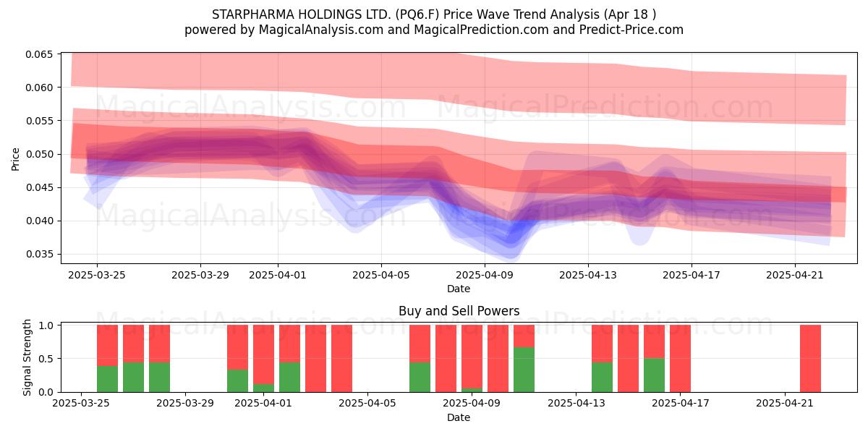Click the 0.040 price axis tick
This screenshot has width=868, height=434.
click(x=41, y=221)
